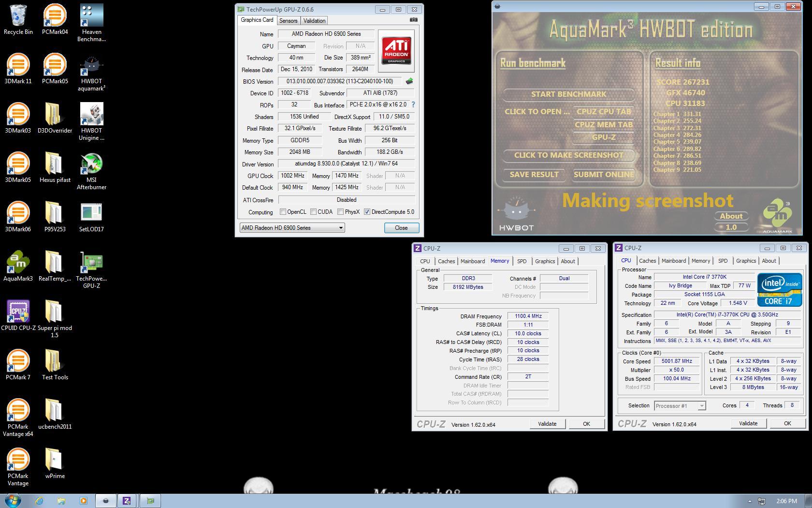Open the PCMark 7 desktop shortcut
Image resolution: width=812 pixels, height=508 pixels.
[18, 365]
